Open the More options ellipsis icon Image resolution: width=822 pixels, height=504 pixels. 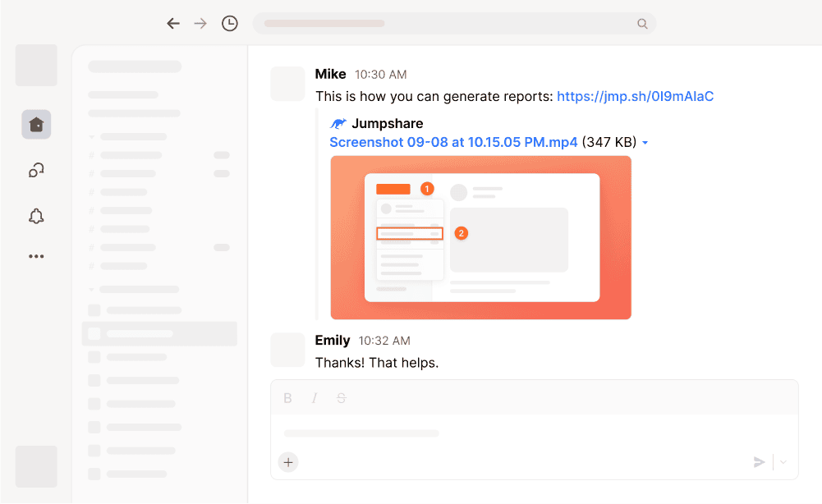pyautogui.click(x=36, y=256)
